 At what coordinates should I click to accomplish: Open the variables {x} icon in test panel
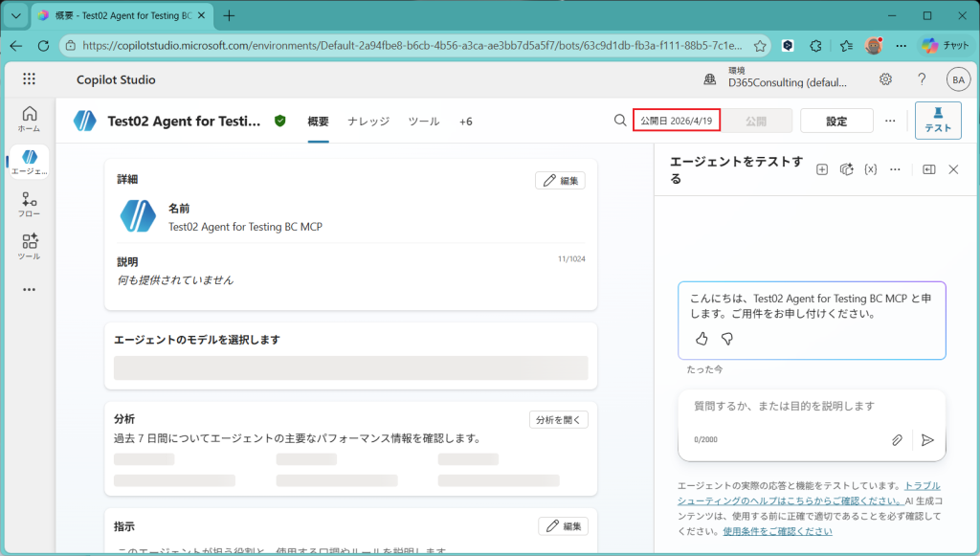[870, 169]
